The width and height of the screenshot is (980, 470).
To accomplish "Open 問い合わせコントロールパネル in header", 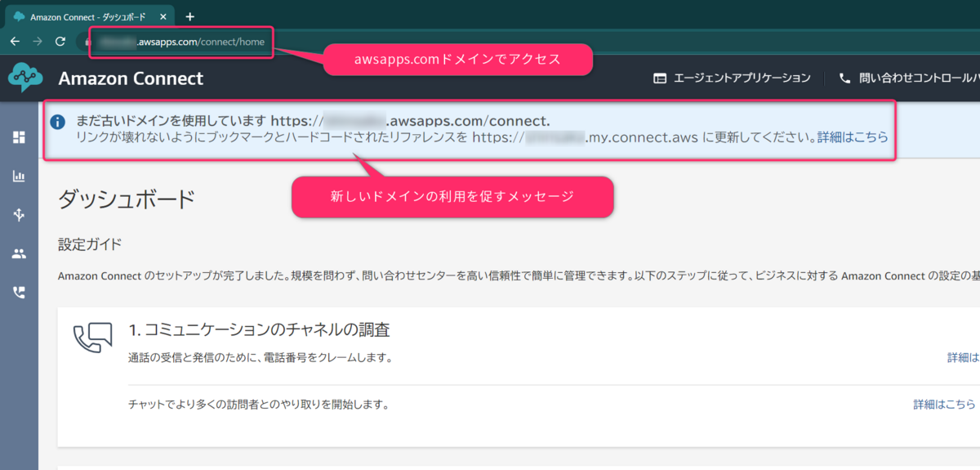I will coord(919,78).
